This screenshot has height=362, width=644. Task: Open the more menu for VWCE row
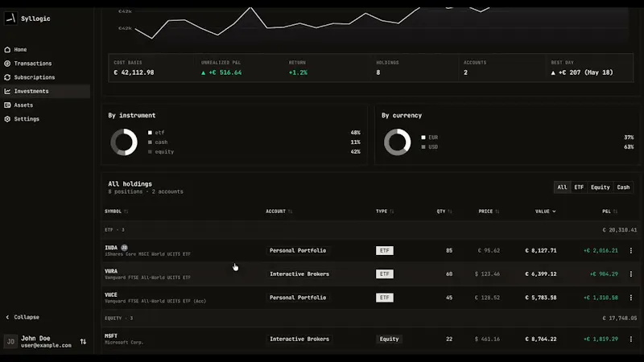click(631, 298)
